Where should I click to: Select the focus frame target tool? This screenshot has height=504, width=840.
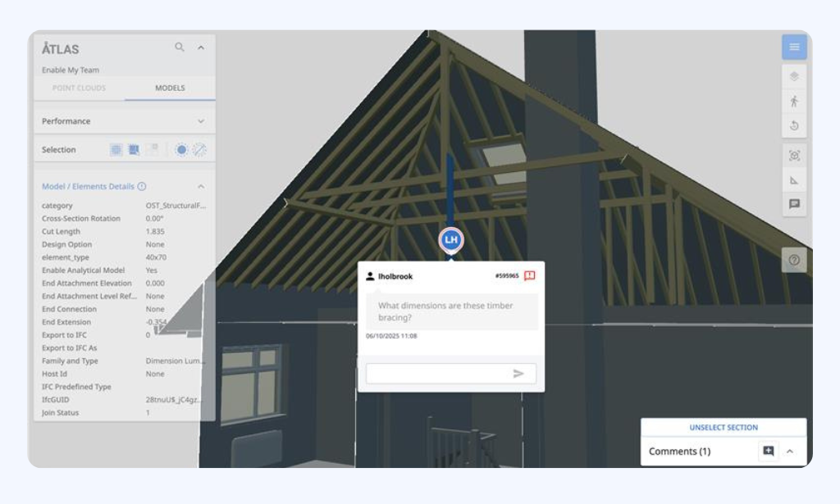tap(794, 156)
